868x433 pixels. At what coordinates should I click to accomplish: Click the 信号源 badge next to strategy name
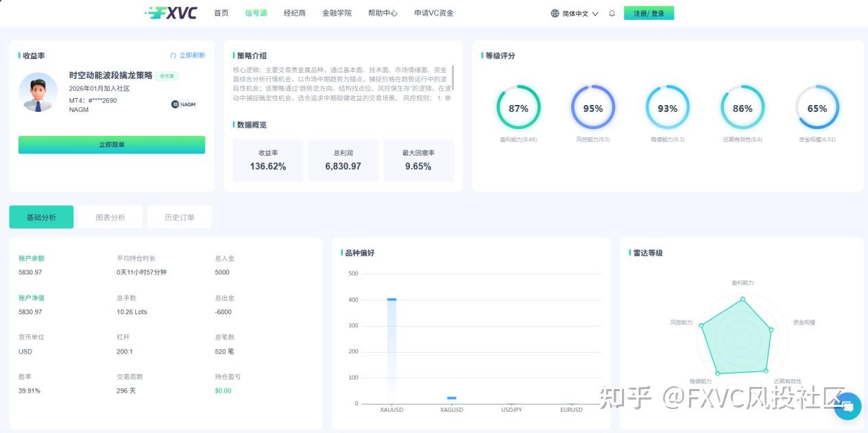[167, 76]
